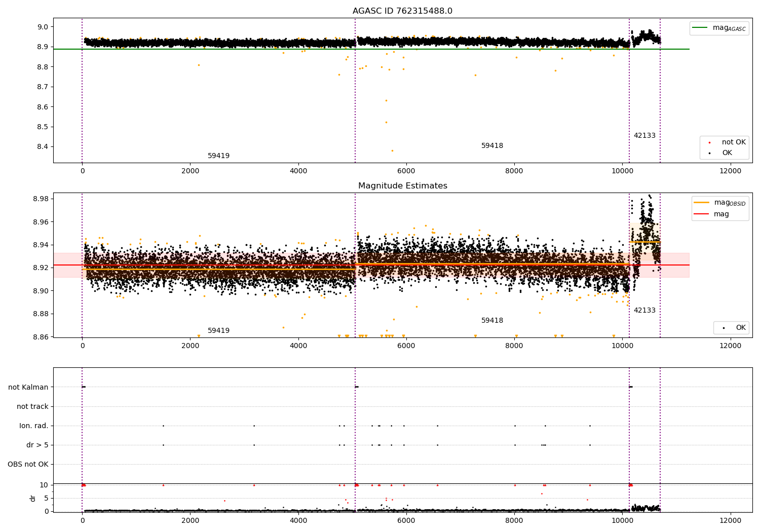Click the 4000 x-tick under the bottom plot
Viewport: 760px width, 532px height.
tap(298, 520)
